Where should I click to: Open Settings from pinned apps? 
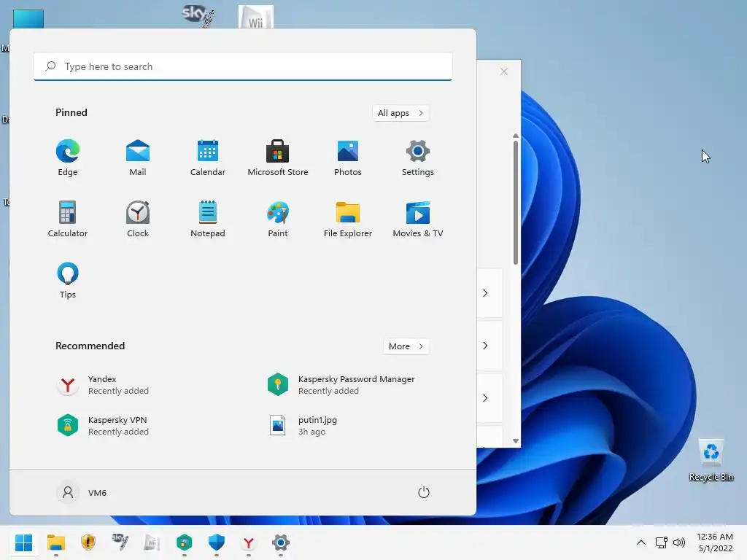(x=418, y=158)
